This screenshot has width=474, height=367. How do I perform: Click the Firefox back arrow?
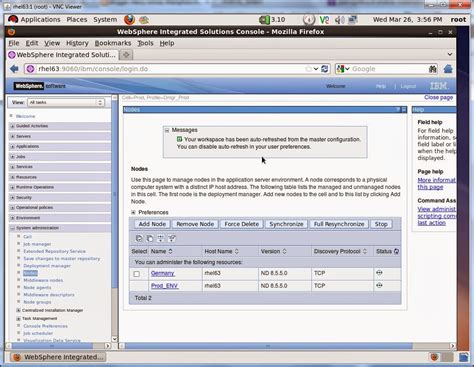tap(14, 69)
